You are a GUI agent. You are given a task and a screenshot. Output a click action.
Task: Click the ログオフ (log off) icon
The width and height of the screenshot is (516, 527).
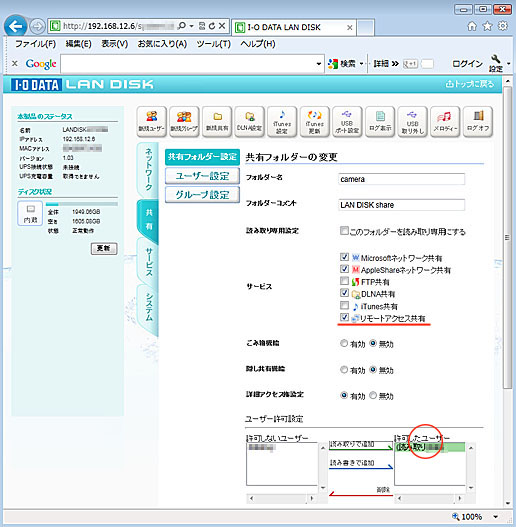(x=478, y=122)
